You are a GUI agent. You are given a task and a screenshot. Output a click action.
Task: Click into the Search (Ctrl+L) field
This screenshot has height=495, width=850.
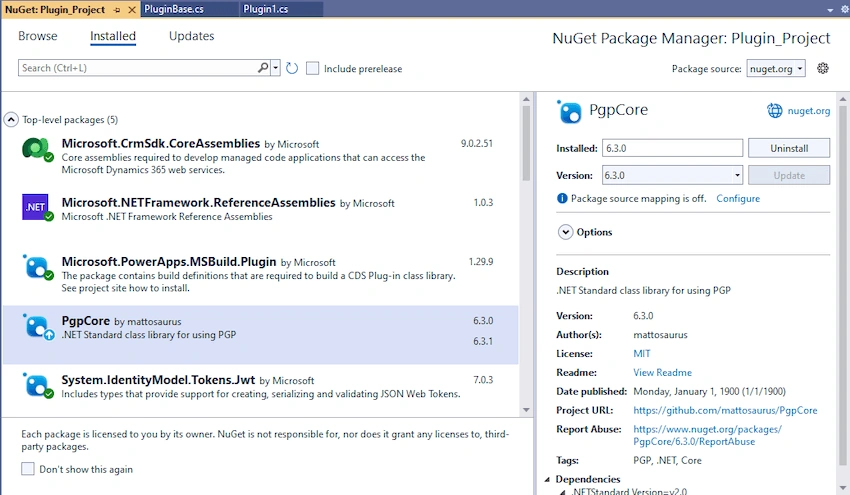(138, 68)
